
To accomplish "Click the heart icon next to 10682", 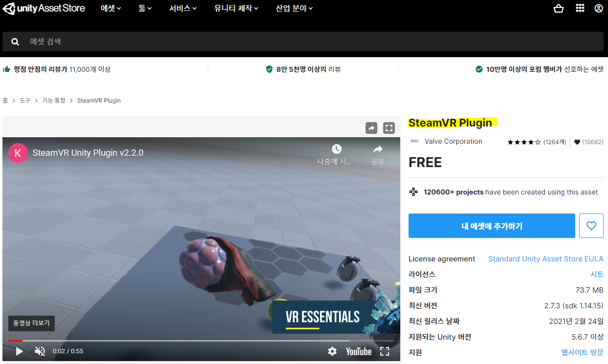I will tap(577, 142).
